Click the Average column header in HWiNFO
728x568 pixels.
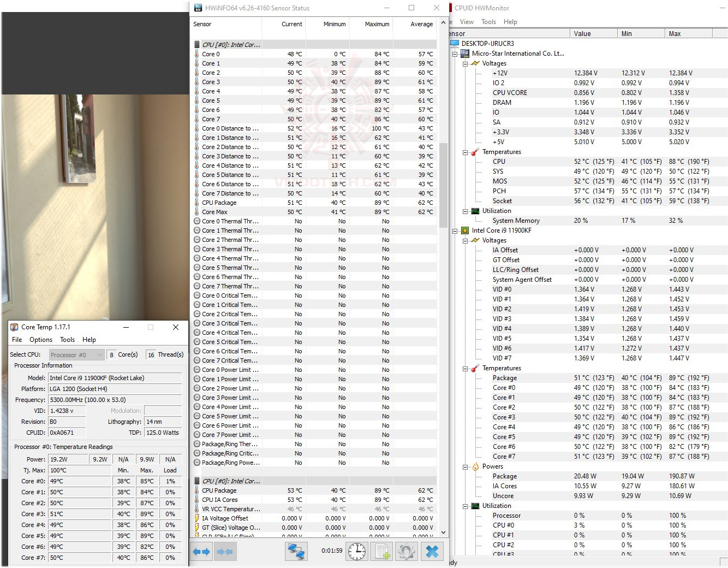click(x=415, y=24)
